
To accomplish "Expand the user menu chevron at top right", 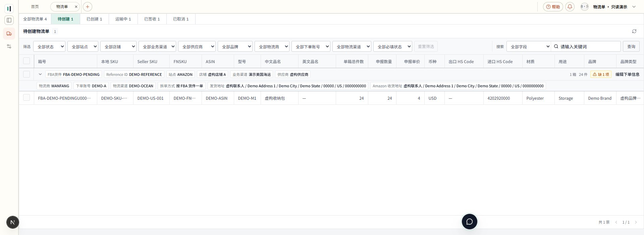I will (634, 7).
